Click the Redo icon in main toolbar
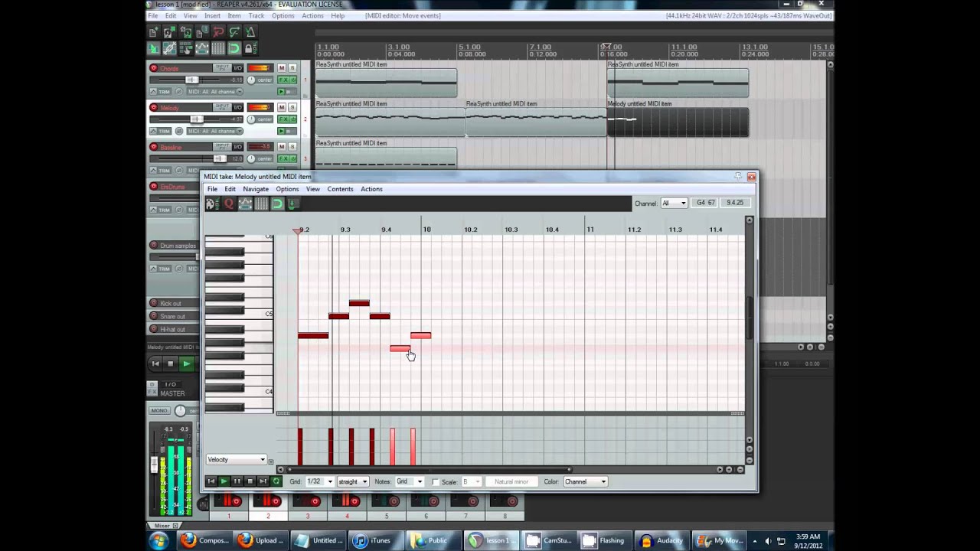The image size is (980, 551). pos(235,32)
